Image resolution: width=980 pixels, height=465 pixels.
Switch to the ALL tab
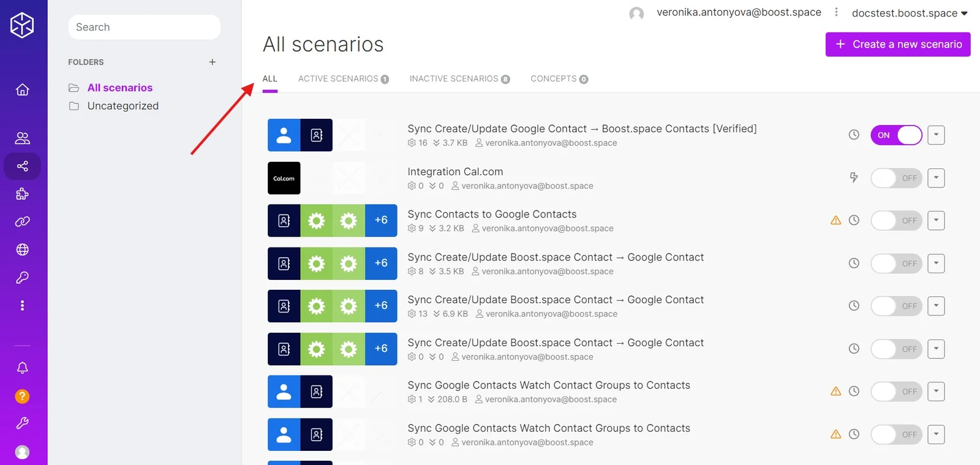(270, 79)
